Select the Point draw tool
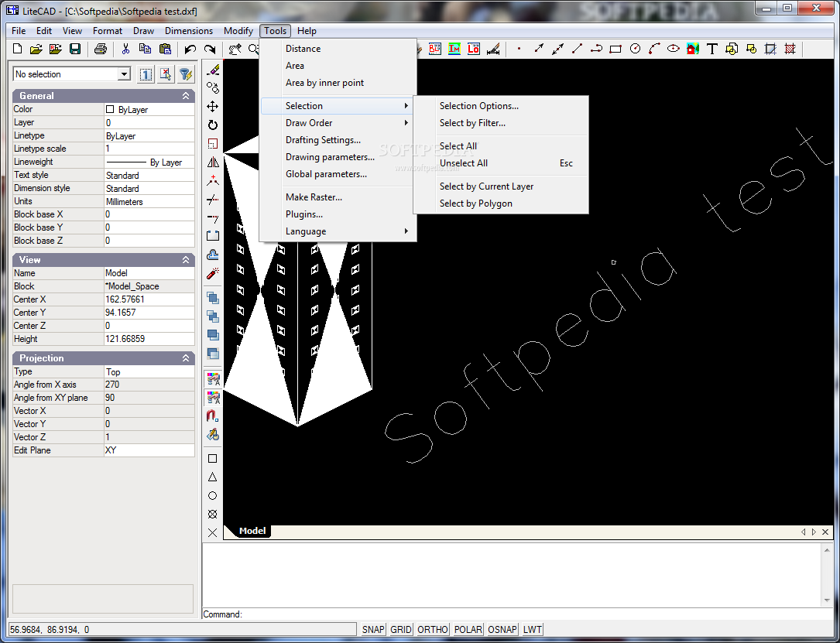The width and height of the screenshot is (840, 643). coord(519,50)
